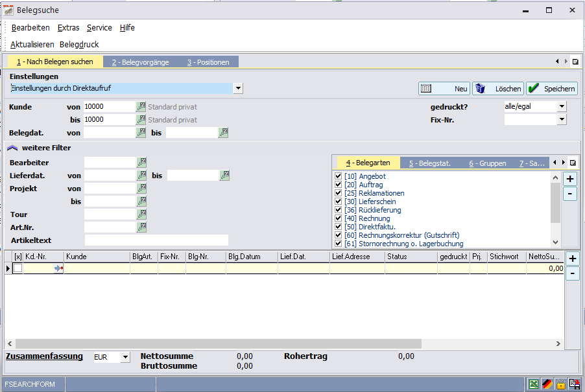Click the Neu button
This screenshot has width=585, height=392.
pos(444,89)
